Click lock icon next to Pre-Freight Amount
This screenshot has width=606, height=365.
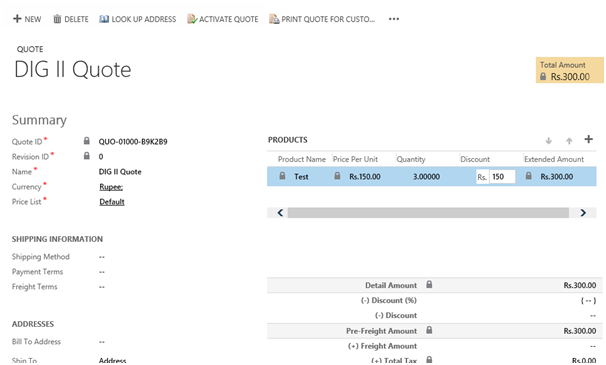pyautogui.click(x=429, y=330)
